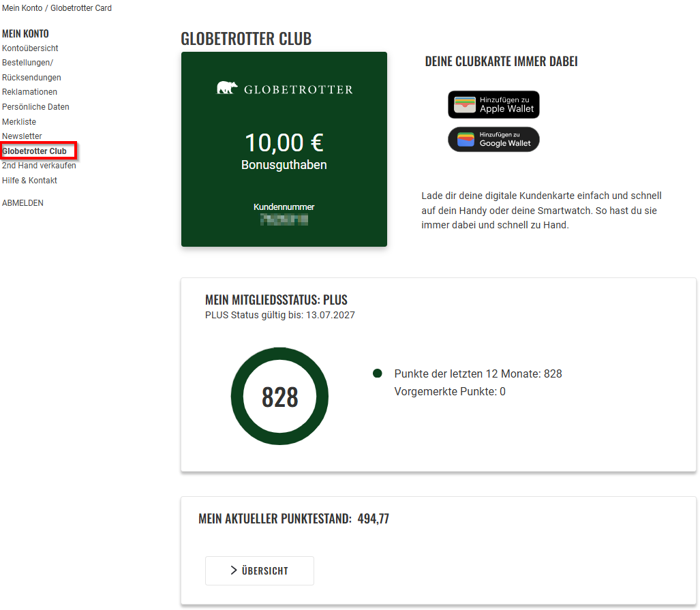Add card to Apple Wallet
Viewport: 700px width, 610px height.
493,104
